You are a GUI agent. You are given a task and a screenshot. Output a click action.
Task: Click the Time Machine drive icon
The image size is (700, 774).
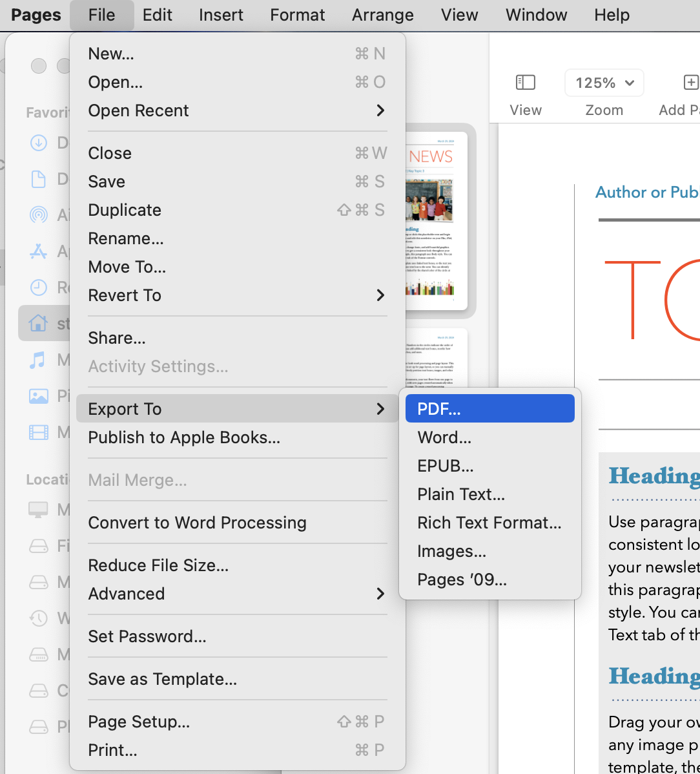(x=39, y=618)
